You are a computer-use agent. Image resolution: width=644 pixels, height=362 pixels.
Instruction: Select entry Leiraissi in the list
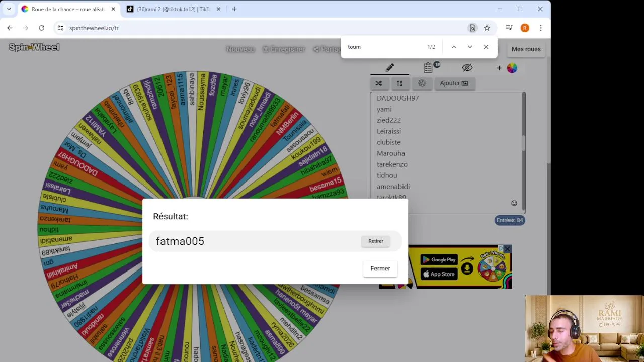389,131
